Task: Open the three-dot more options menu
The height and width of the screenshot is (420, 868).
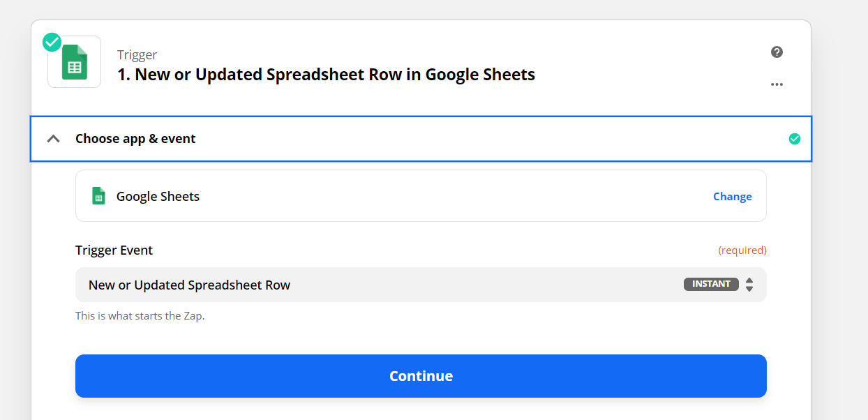Action: tap(777, 84)
